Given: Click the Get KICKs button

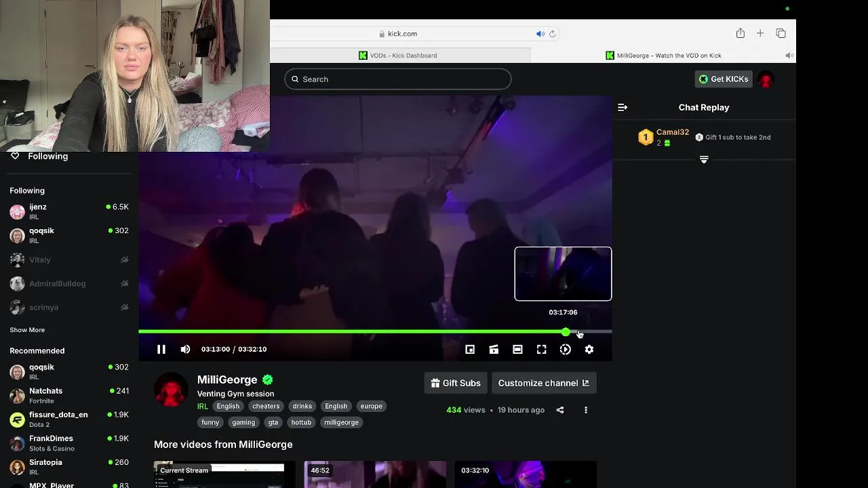Looking at the screenshot, I should click(x=724, y=79).
